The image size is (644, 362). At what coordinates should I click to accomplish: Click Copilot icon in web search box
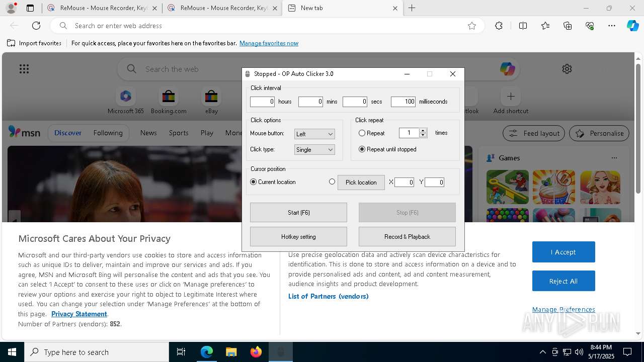point(507,69)
